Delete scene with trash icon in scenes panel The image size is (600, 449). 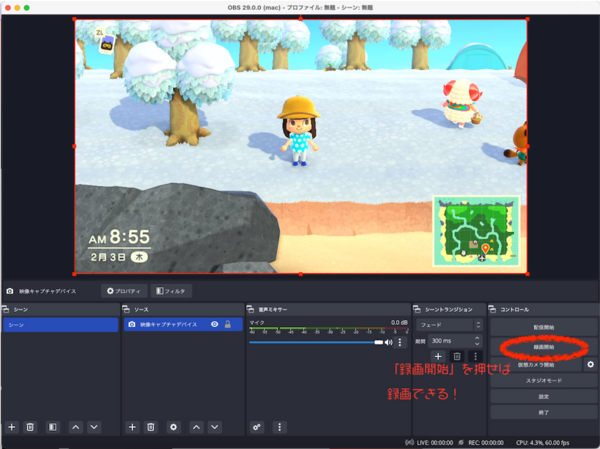coord(30,427)
